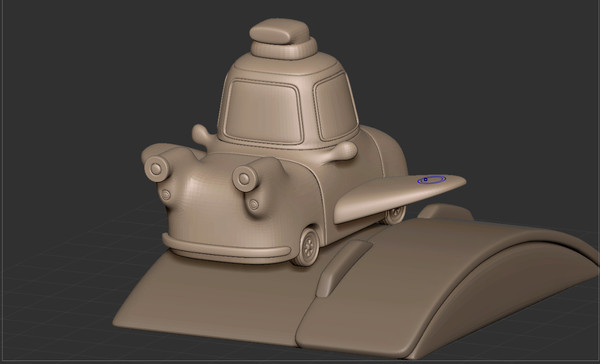
Task: Click the car's front wheel
Action: (308, 247)
